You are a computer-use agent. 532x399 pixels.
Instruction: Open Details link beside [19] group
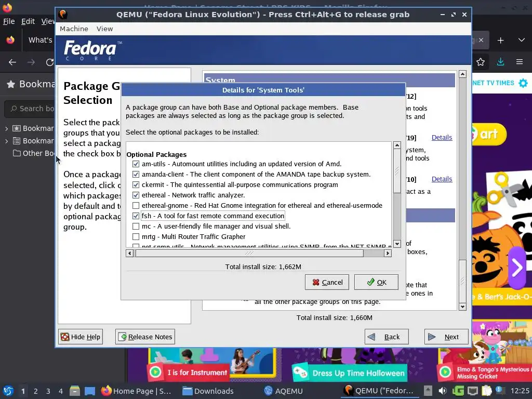442,137
